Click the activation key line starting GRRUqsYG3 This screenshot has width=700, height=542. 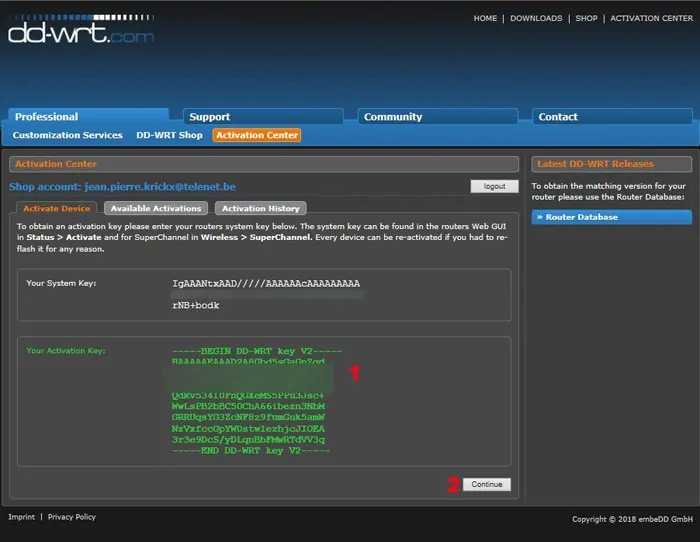248,417
